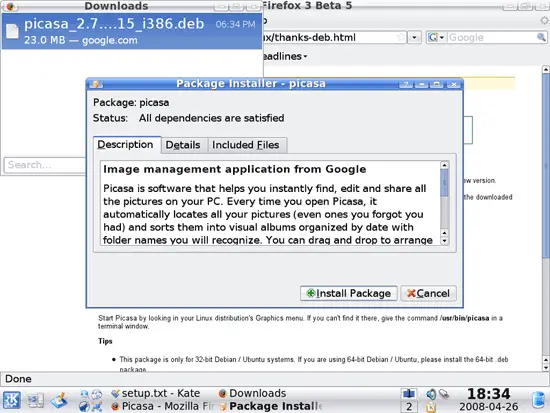Image resolution: width=550 pixels, height=413 pixels.
Task: Click the Install Package button
Action: (x=349, y=293)
